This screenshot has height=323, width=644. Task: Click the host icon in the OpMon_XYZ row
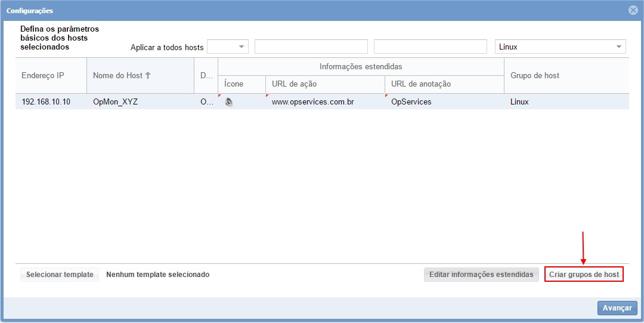[229, 102]
